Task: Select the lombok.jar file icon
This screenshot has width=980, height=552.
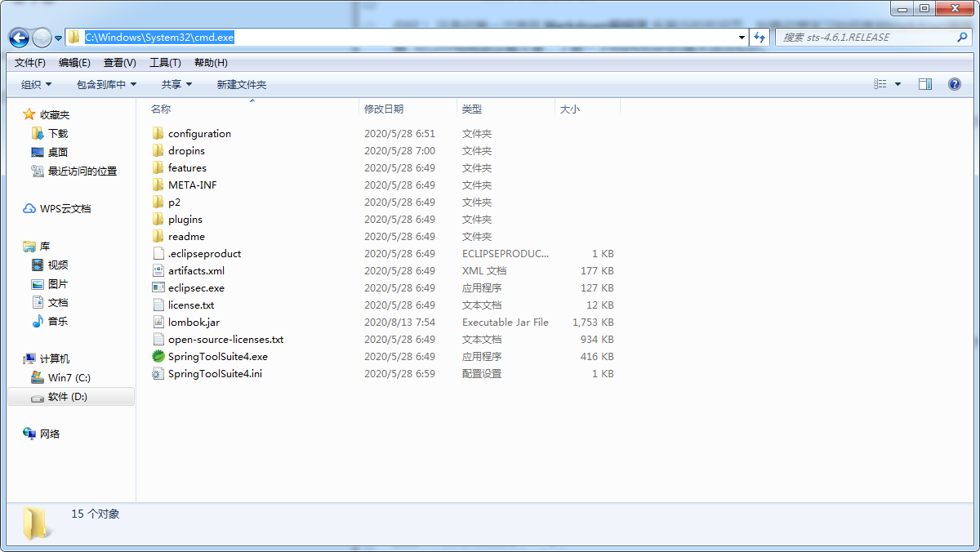Action: [x=158, y=323]
